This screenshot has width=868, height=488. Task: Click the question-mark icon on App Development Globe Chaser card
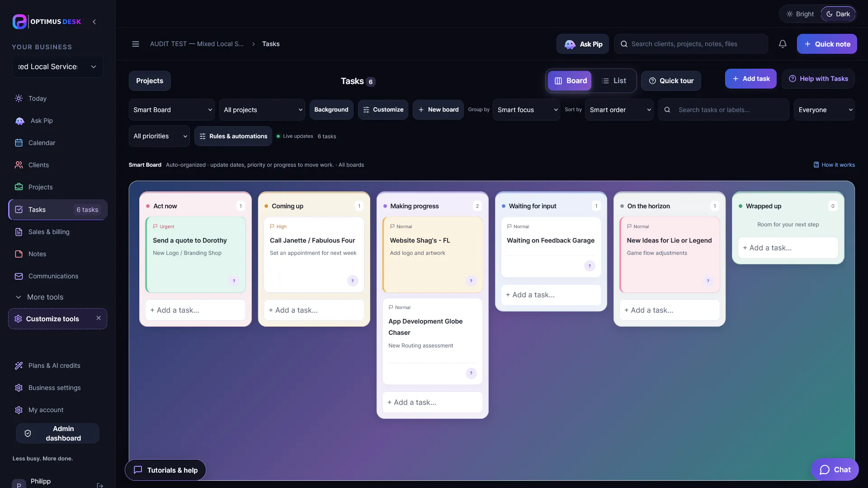click(x=471, y=373)
